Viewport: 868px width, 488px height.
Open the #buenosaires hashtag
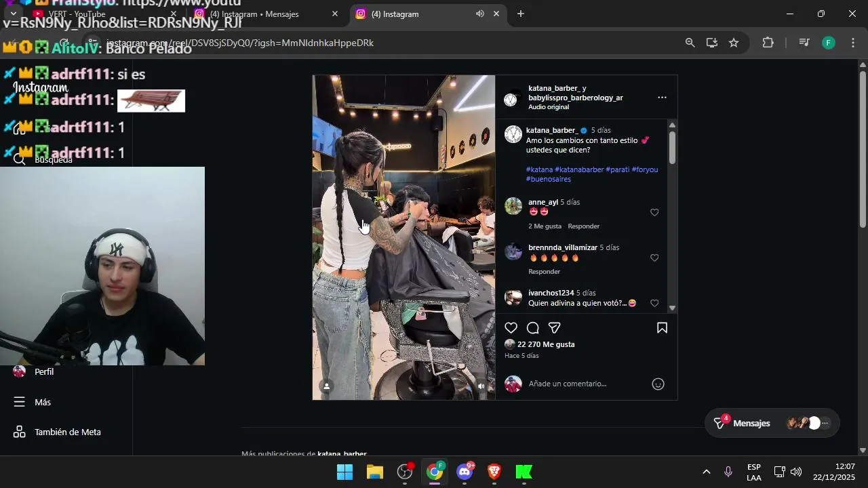click(x=549, y=179)
